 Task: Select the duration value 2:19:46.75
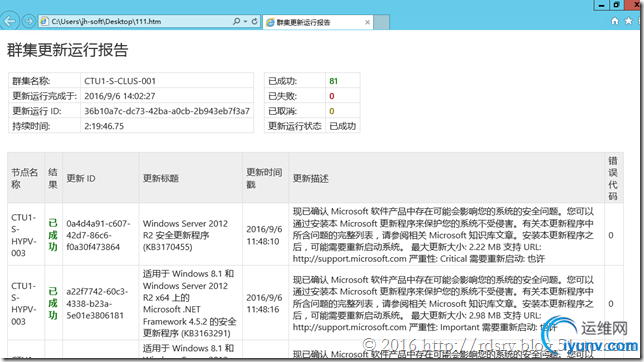pyautogui.click(x=104, y=126)
